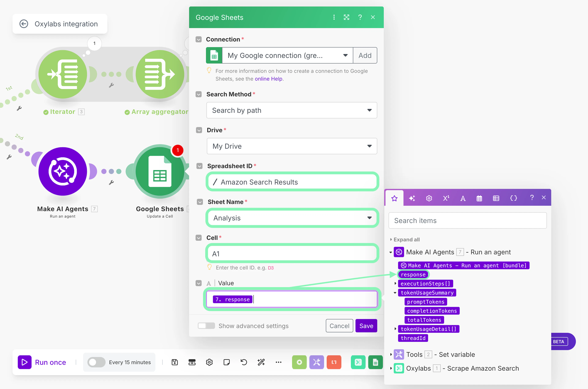The height and width of the screenshot is (389, 588).
Task: Click the Save button
Action: (366, 326)
